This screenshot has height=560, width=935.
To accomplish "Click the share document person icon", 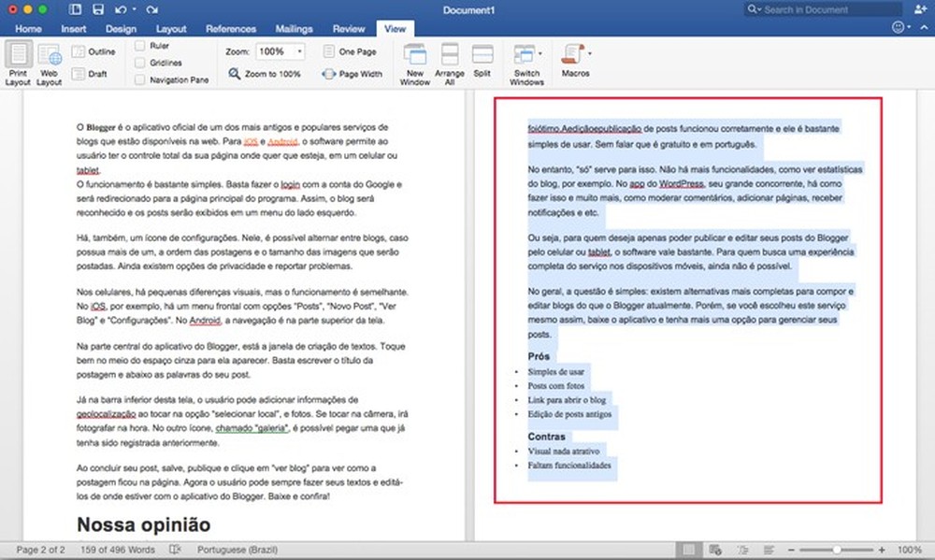I will 920,9.
